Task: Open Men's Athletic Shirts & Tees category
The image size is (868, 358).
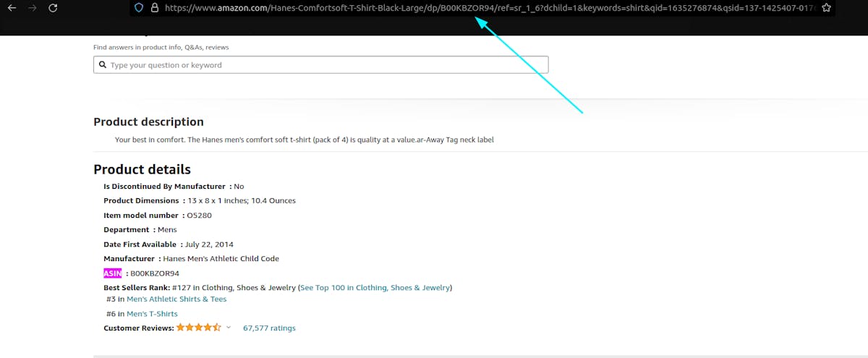Action: 176,299
